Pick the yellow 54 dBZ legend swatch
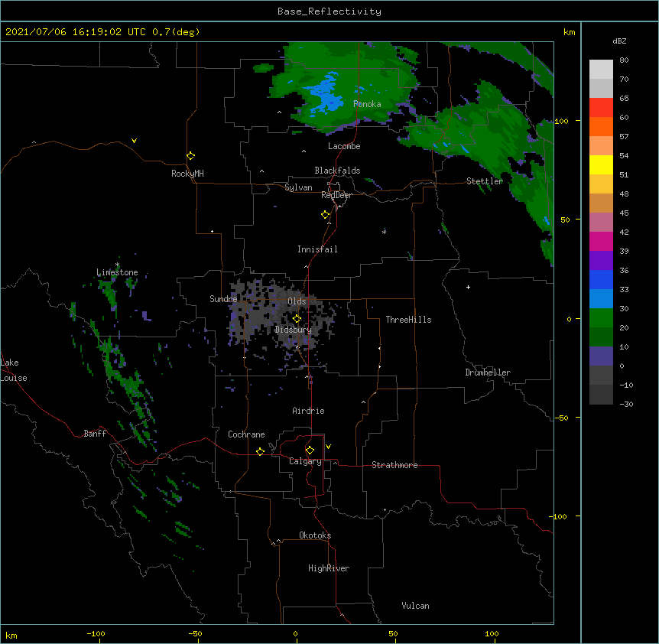 (601, 164)
